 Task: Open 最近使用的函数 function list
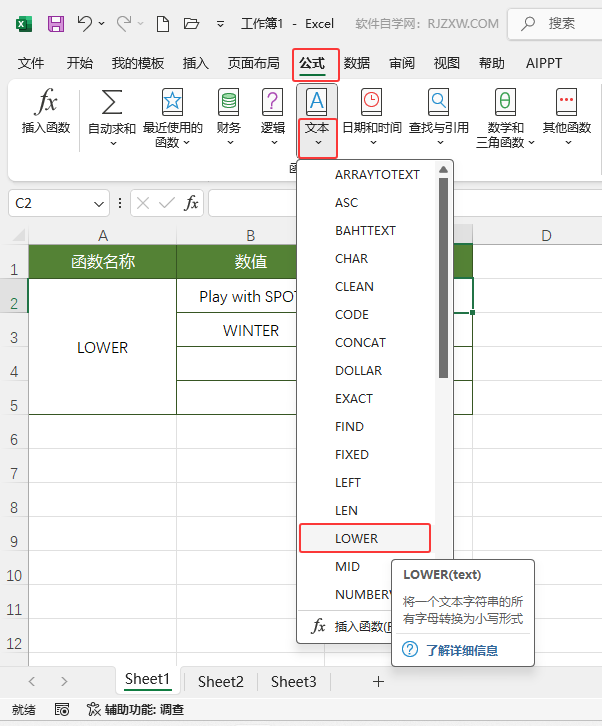pyautogui.click(x=172, y=118)
